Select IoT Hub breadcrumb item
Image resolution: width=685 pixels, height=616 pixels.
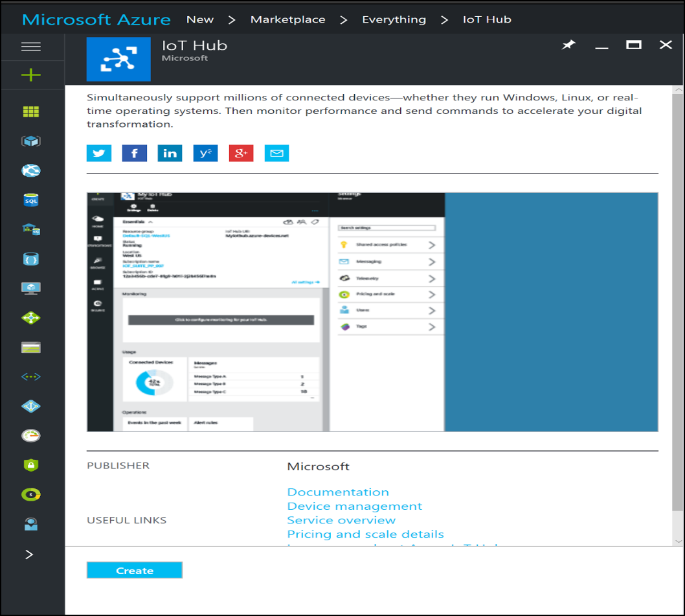[487, 19]
